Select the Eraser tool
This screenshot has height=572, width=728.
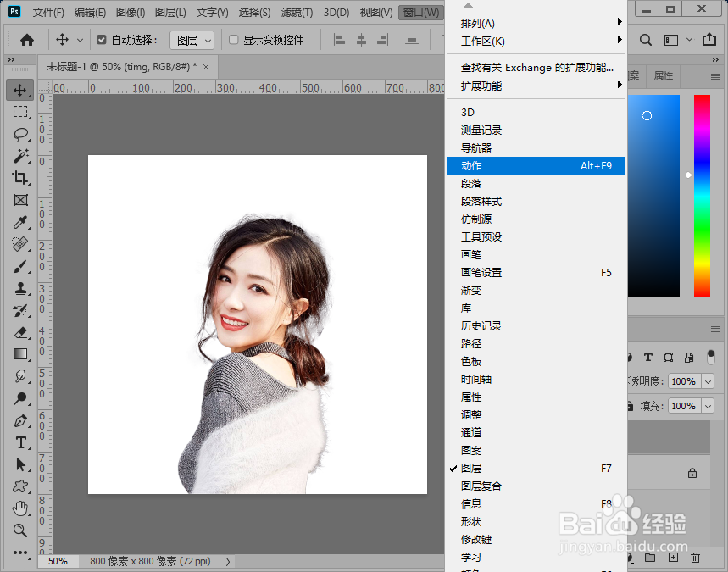point(20,332)
